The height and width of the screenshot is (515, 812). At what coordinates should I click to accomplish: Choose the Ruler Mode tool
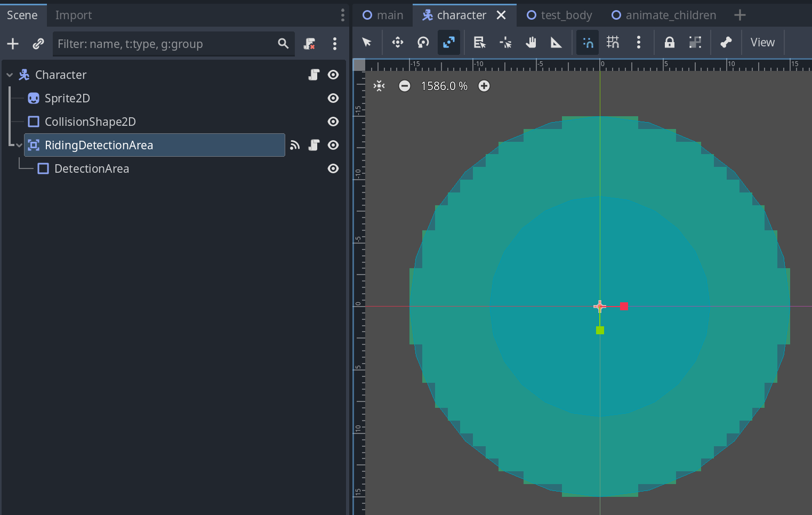click(x=556, y=43)
